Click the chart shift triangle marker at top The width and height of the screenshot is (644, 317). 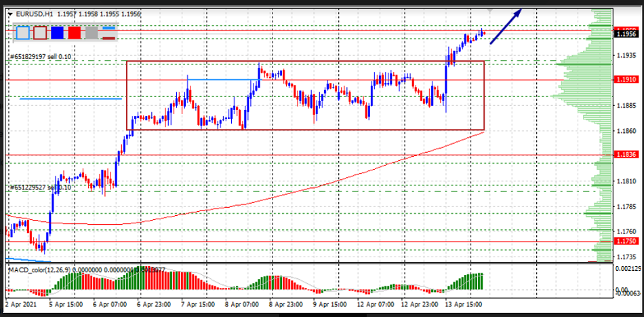[x=489, y=10]
